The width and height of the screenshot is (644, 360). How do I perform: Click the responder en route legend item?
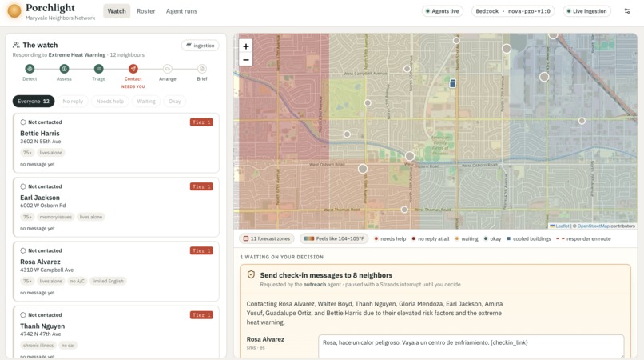[583, 238]
